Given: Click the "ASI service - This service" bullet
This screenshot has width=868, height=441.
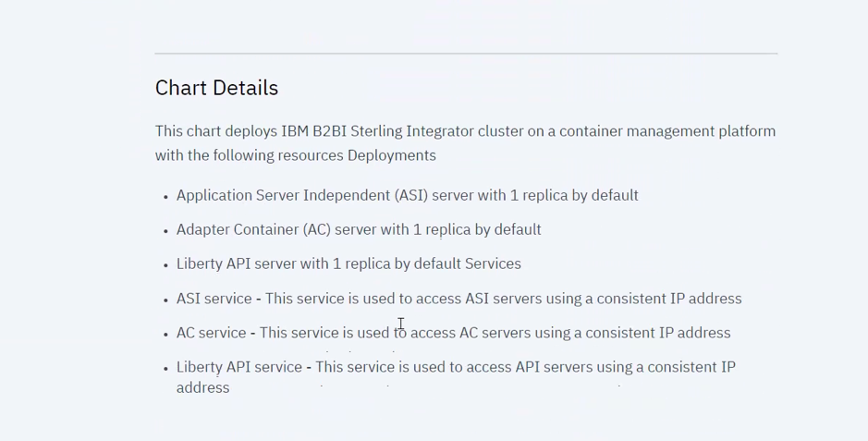Looking at the screenshot, I should coord(458,299).
